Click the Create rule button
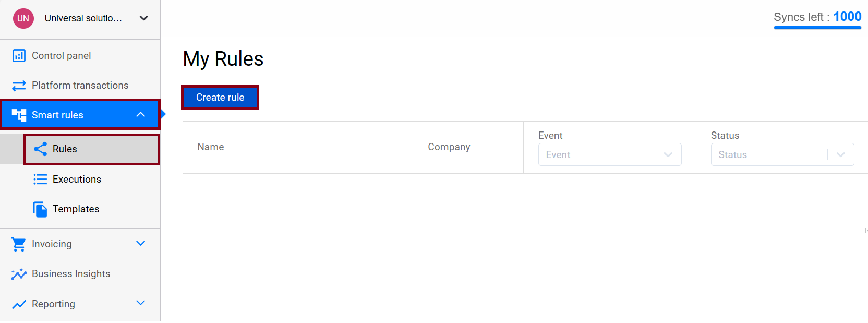This screenshot has width=868, height=323. tap(220, 97)
